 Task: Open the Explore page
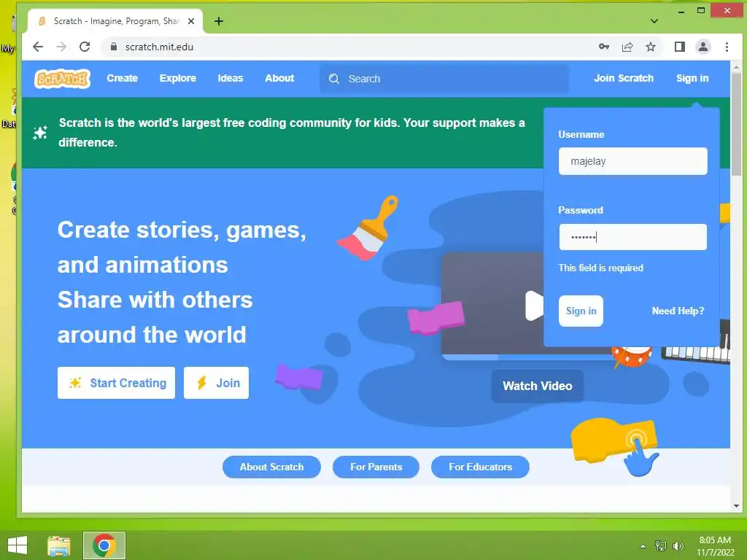click(178, 78)
